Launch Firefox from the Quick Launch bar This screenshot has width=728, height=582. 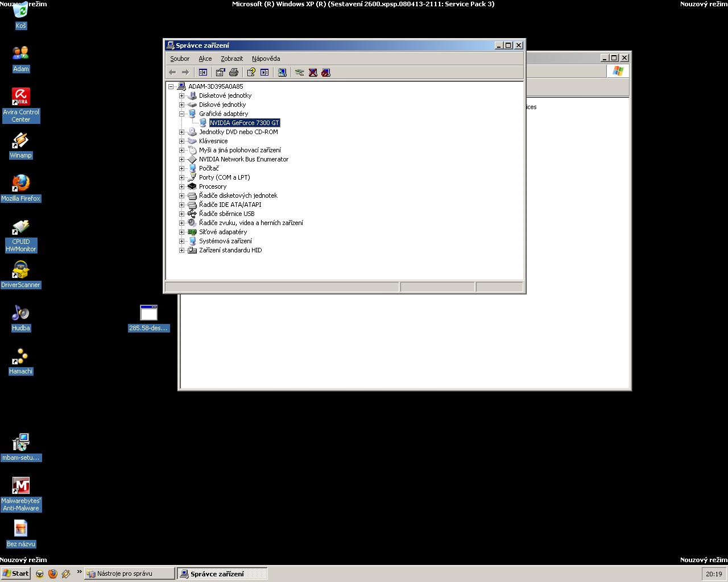(x=53, y=573)
